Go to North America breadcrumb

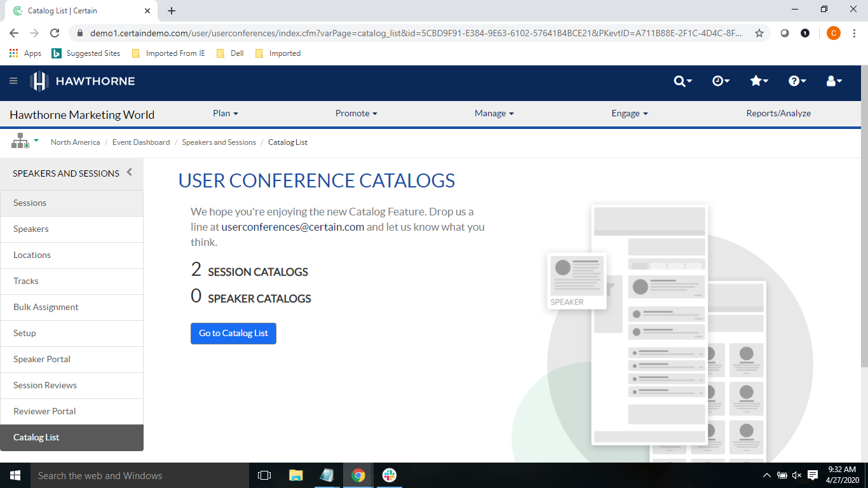(x=76, y=142)
